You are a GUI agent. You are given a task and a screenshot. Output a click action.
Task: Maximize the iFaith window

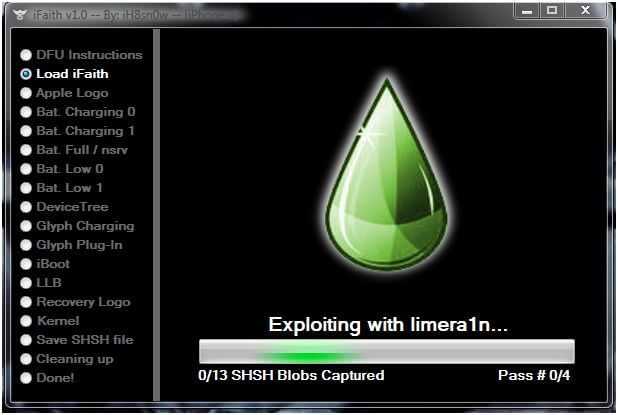(552, 11)
